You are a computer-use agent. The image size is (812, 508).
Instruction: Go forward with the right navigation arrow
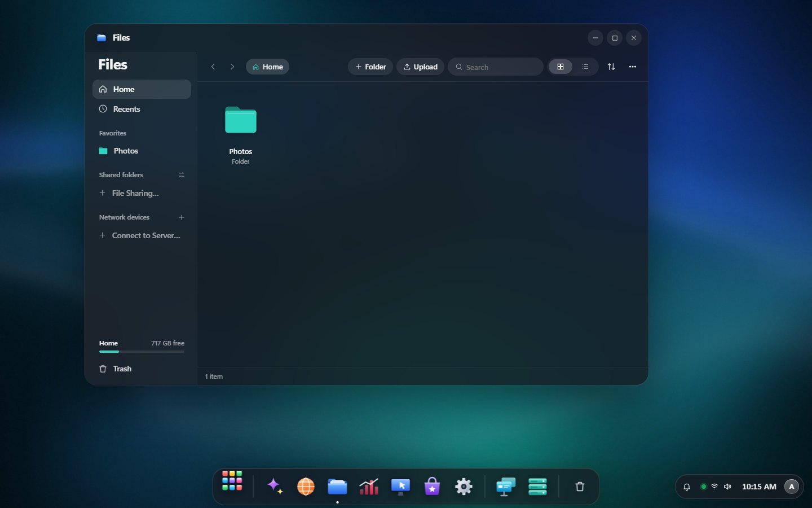232,67
